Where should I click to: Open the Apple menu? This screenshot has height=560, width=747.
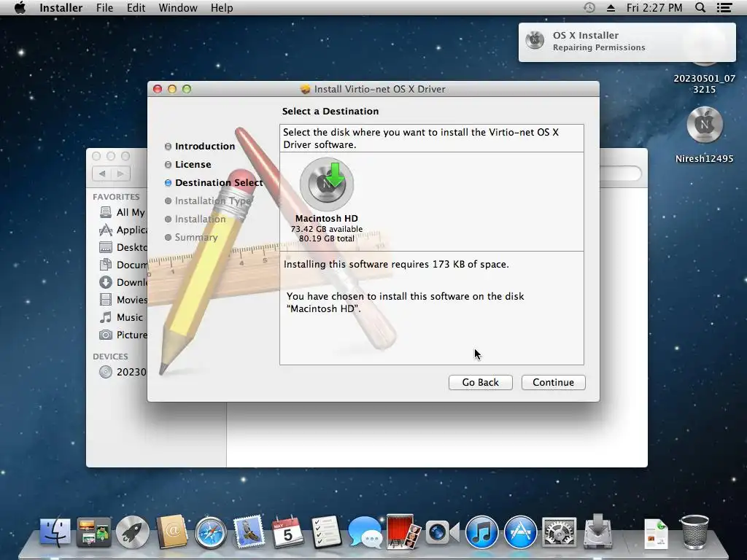[x=20, y=7]
